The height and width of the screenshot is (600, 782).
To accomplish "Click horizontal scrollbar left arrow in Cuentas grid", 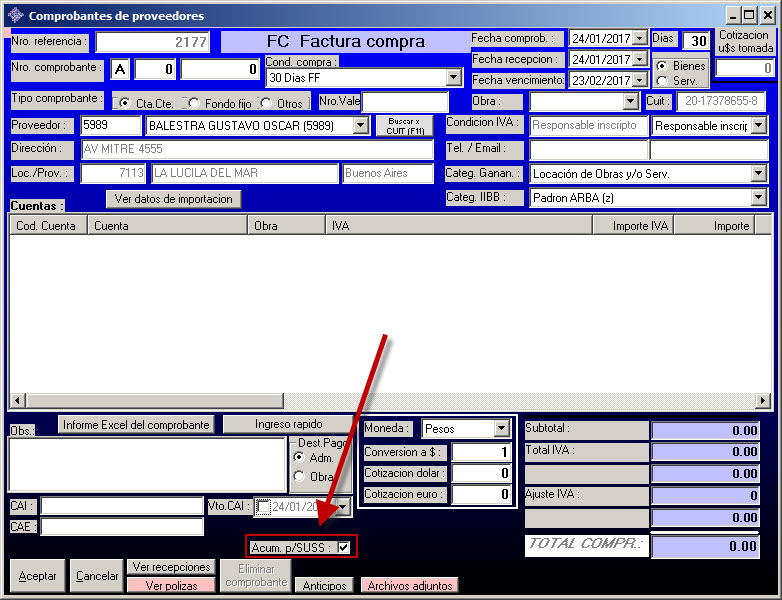I will (x=17, y=401).
